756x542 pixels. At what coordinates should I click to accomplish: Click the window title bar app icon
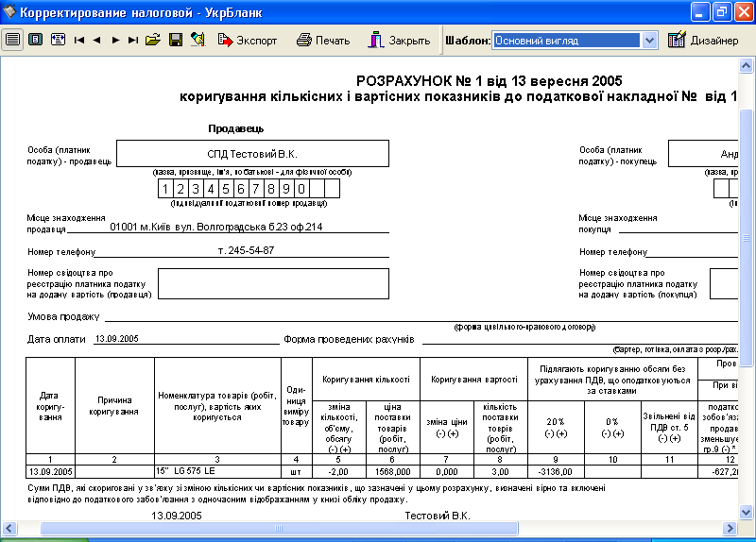point(10,12)
